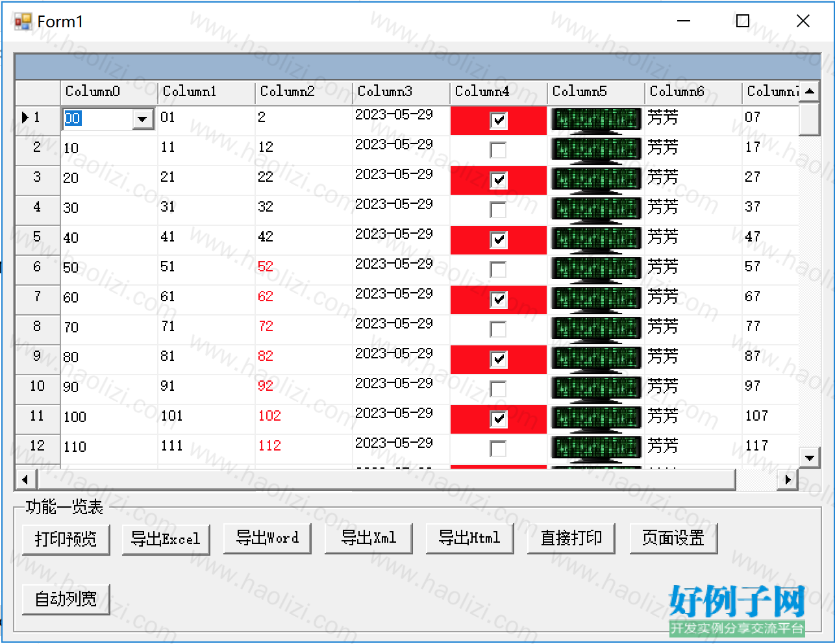Minimize the Form1 window
The image size is (835, 644).
(684, 21)
